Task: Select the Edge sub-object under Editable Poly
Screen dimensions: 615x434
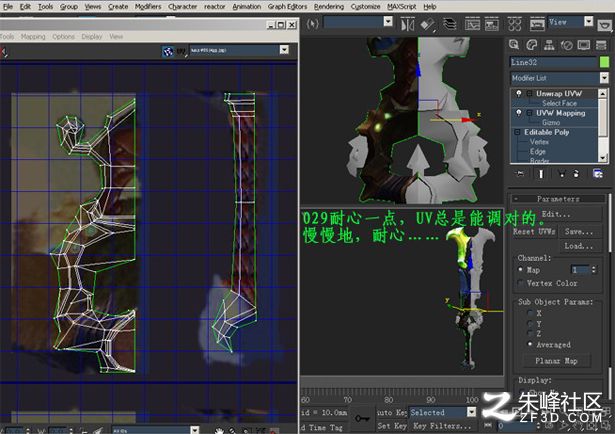Action: tap(538, 151)
